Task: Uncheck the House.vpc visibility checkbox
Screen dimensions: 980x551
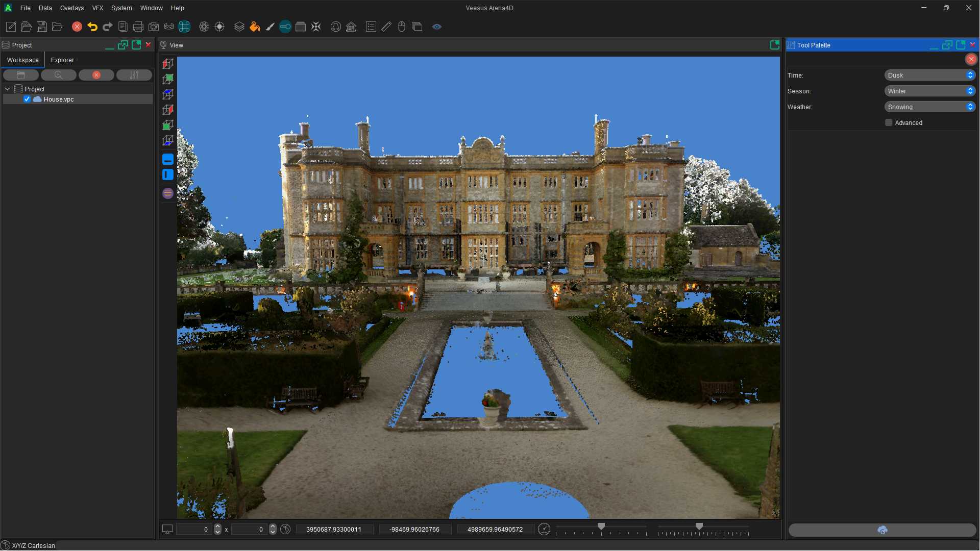Action: [27, 99]
